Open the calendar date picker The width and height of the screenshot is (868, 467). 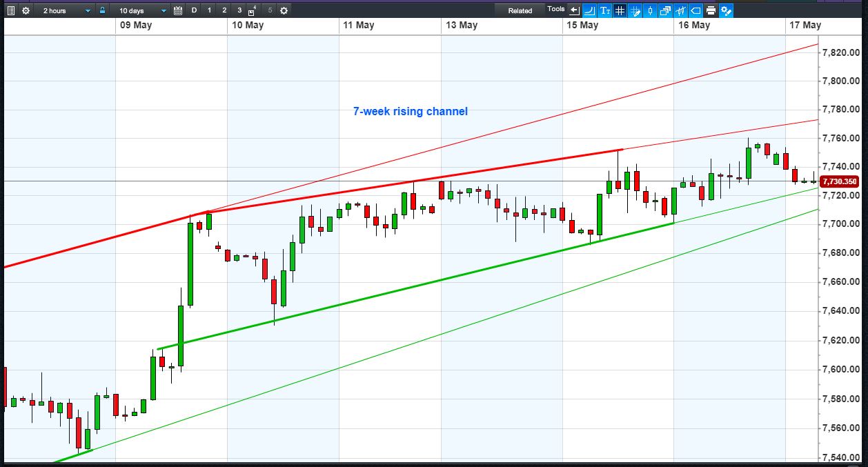[x=178, y=10]
